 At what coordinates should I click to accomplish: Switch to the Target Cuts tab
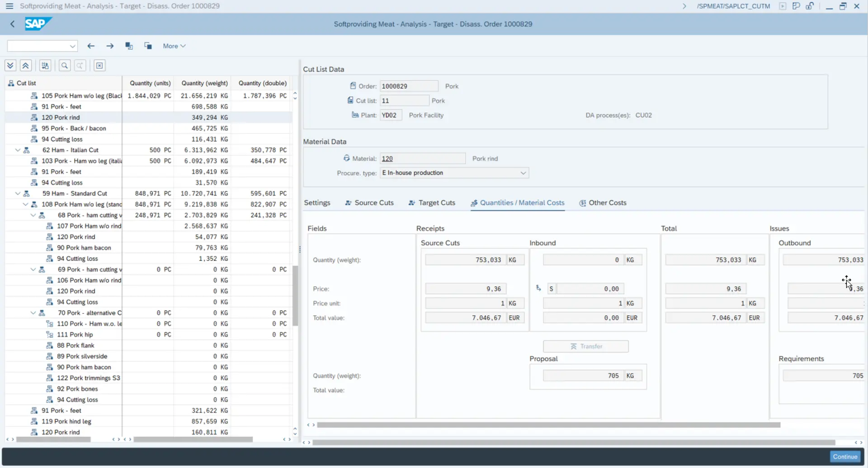[432, 203]
